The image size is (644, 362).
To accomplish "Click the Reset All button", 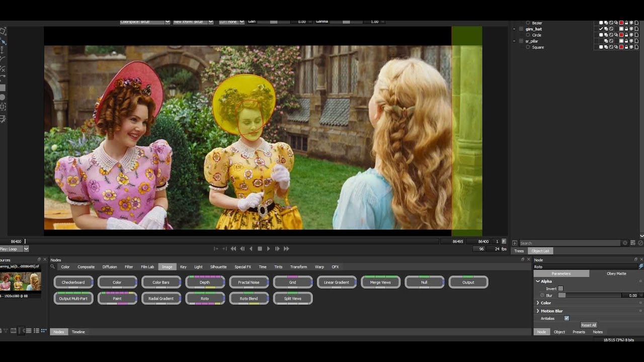I will [x=589, y=325].
